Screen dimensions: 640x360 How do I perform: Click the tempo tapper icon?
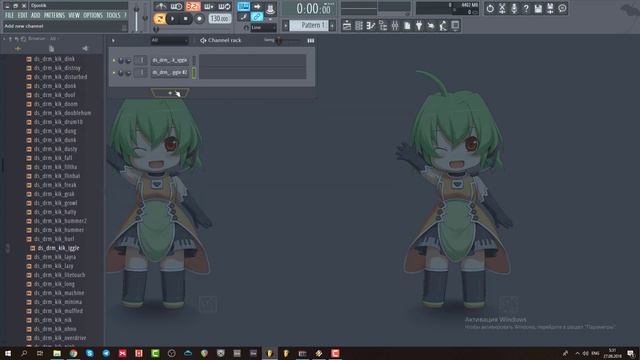pyautogui.click(x=431, y=26)
